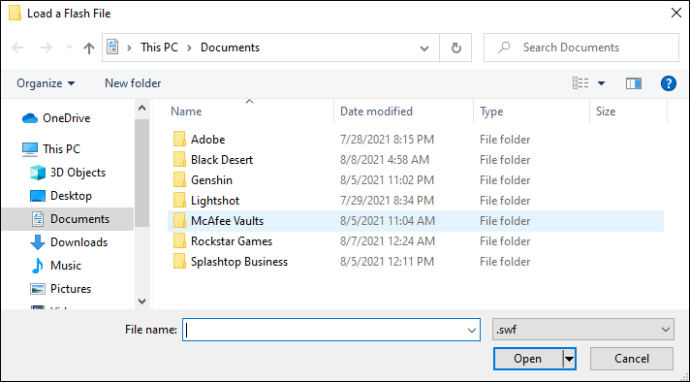Open the Organize menu
This screenshot has height=382, width=690.
point(46,83)
